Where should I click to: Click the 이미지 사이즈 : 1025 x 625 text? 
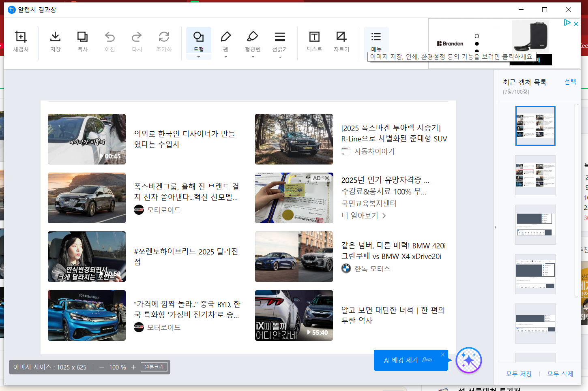click(50, 367)
